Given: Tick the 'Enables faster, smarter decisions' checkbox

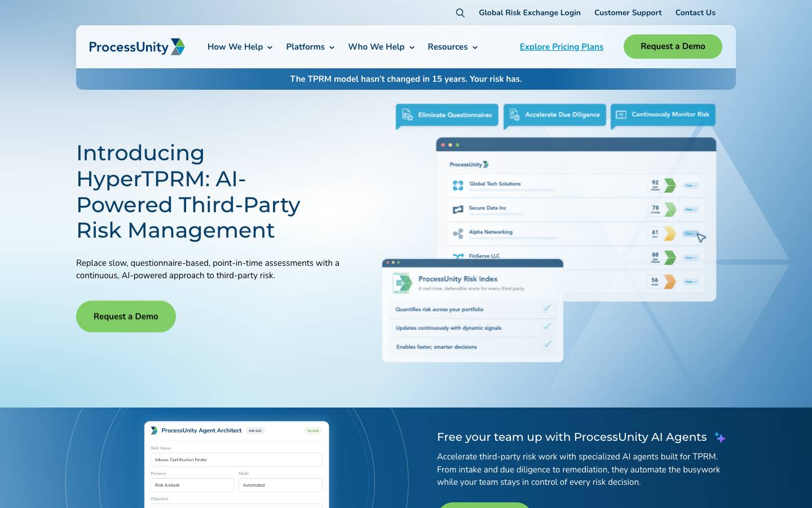Looking at the screenshot, I should (546, 344).
